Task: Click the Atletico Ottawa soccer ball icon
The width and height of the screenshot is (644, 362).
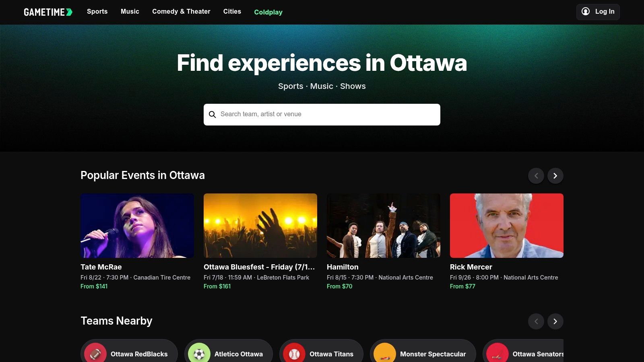Action: pos(199,354)
